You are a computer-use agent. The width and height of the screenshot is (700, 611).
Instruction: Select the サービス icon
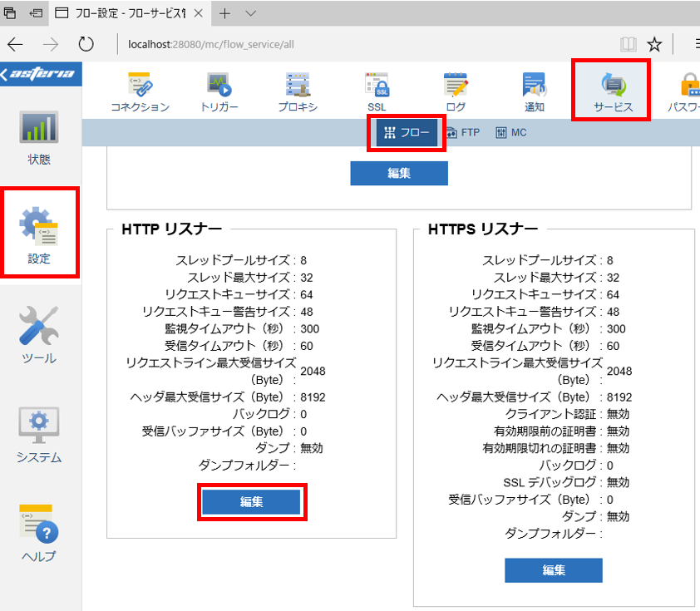tap(611, 91)
